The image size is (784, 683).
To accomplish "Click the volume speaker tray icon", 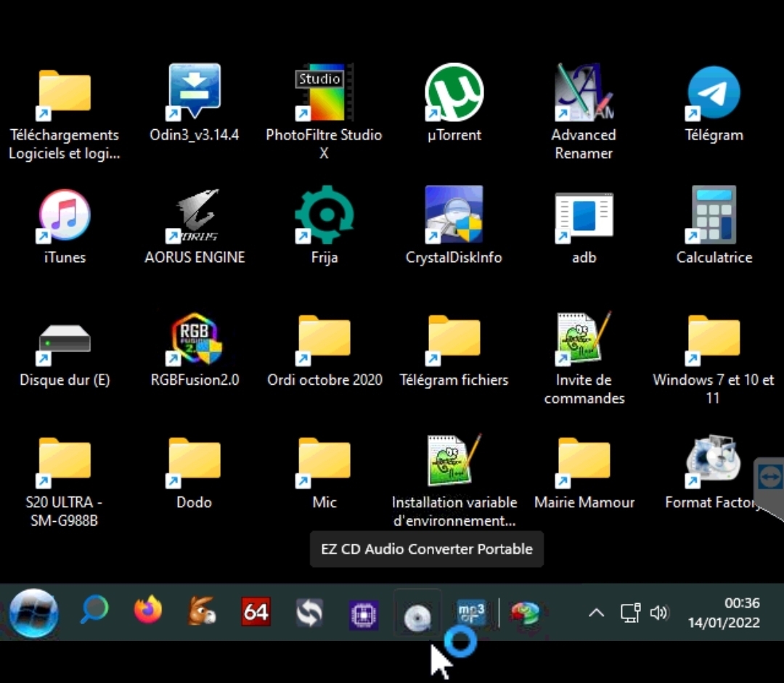I will point(658,613).
